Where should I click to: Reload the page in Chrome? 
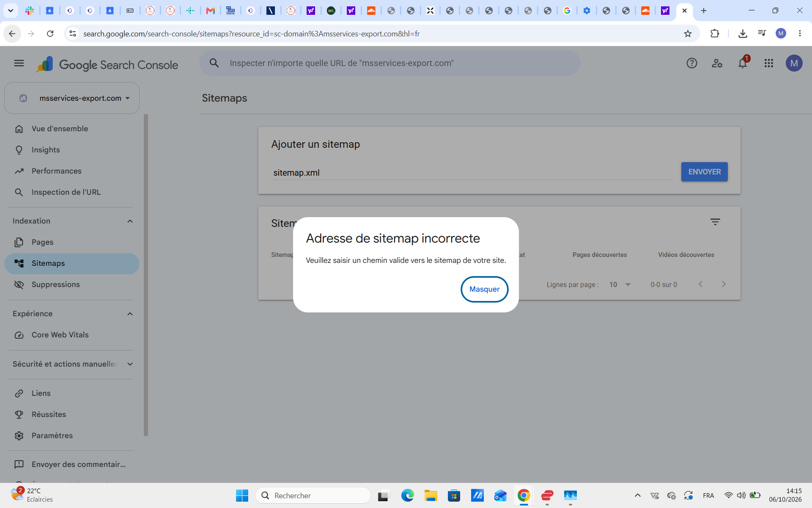[x=50, y=33]
